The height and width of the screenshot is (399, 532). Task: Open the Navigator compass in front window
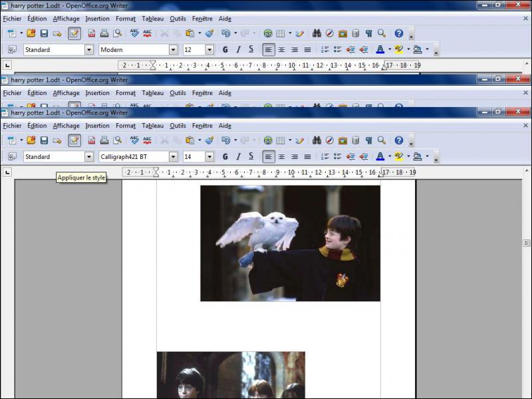(x=329, y=140)
